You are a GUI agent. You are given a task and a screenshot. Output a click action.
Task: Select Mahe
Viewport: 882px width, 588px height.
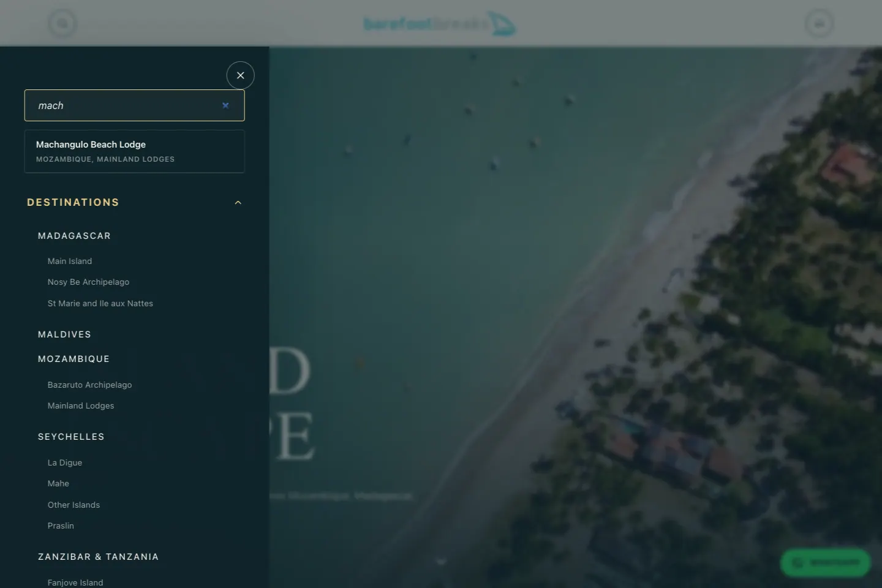click(58, 483)
